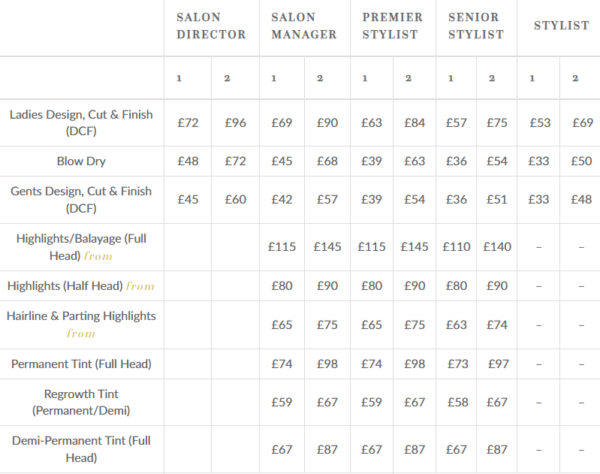Select the Blow Dry row label
600x474 pixels.
[x=81, y=161]
